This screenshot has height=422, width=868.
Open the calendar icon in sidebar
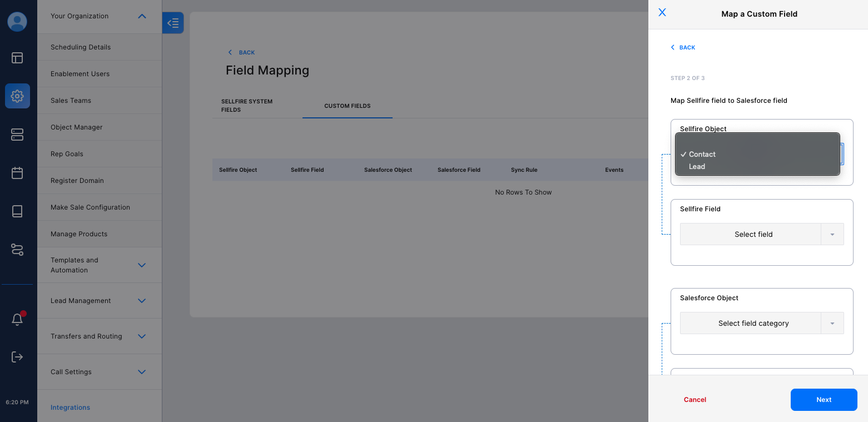point(17,173)
